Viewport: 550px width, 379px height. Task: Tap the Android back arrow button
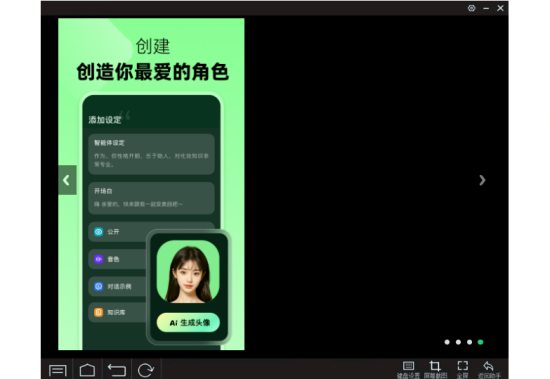coord(117,370)
